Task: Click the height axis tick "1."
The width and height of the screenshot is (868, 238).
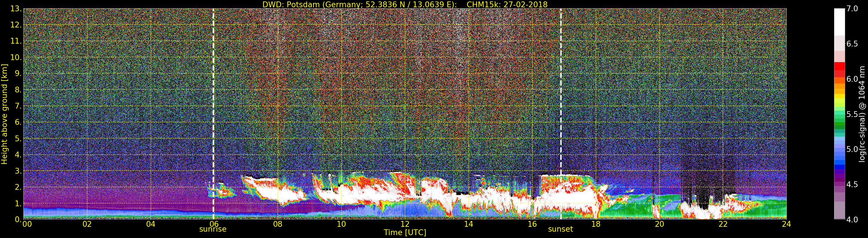Action: click(18, 203)
